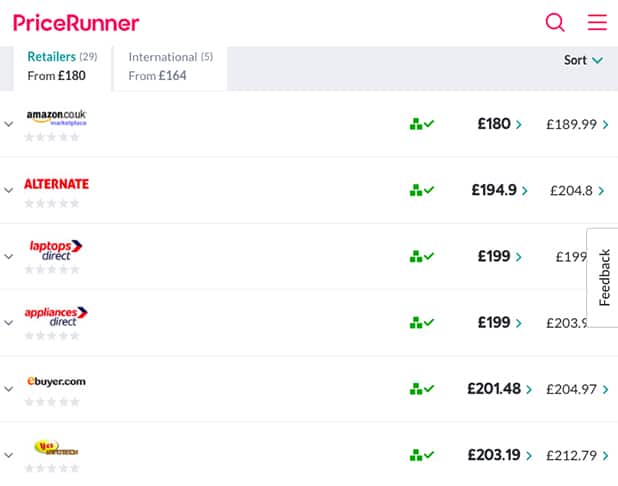Expand the Alternate retailer row chevron

tap(9, 190)
